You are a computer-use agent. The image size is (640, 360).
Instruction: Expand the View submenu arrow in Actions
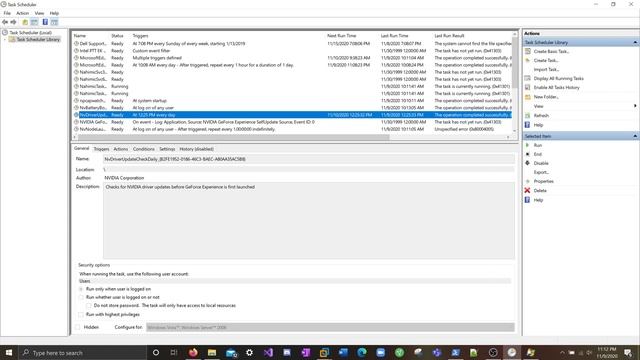[635, 106]
